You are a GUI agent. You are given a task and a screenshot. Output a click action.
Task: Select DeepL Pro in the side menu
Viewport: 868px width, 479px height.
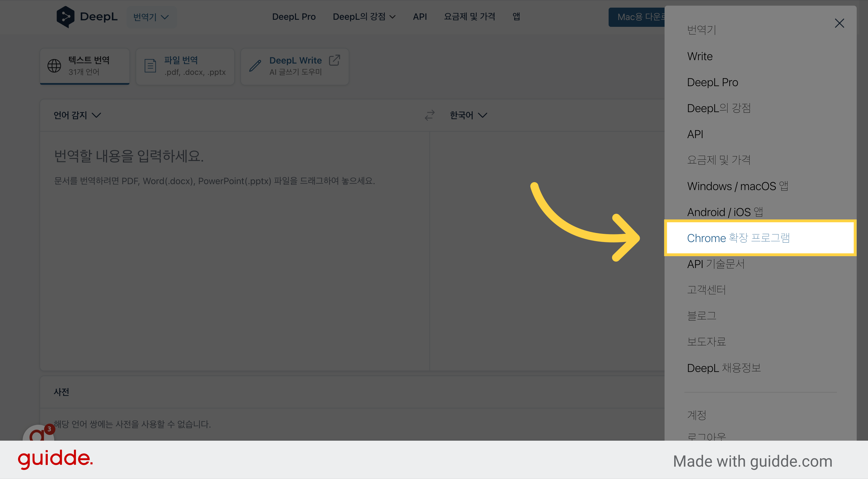(x=713, y=82)
